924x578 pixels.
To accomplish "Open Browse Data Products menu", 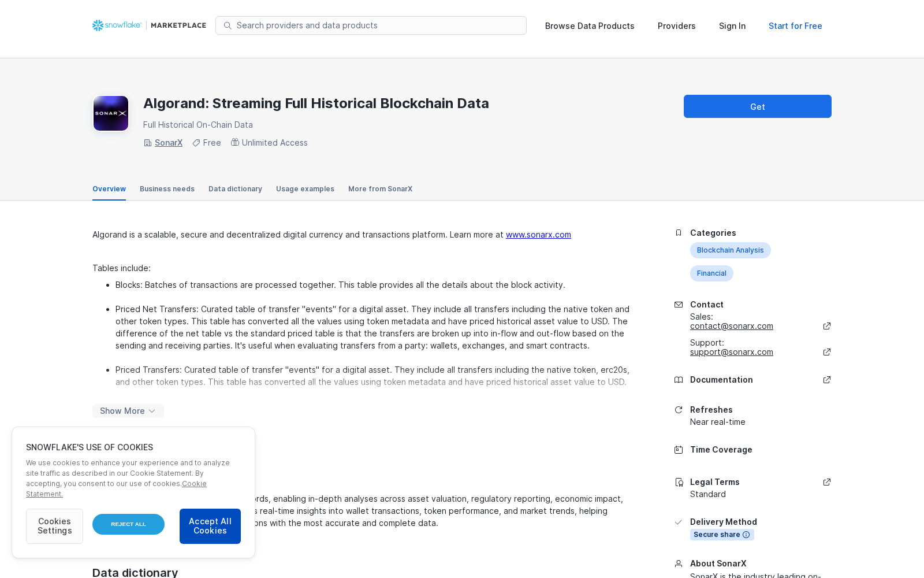I will pyautogui.click(x=590, y=26).
